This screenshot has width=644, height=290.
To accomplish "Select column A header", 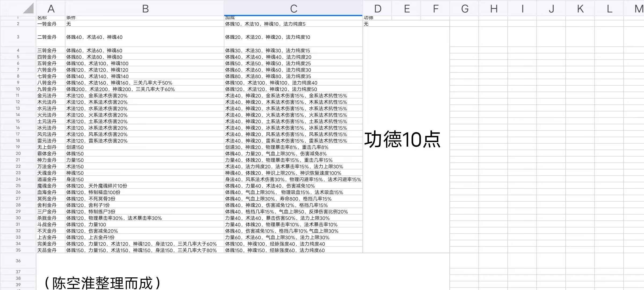I will [51, 8].
